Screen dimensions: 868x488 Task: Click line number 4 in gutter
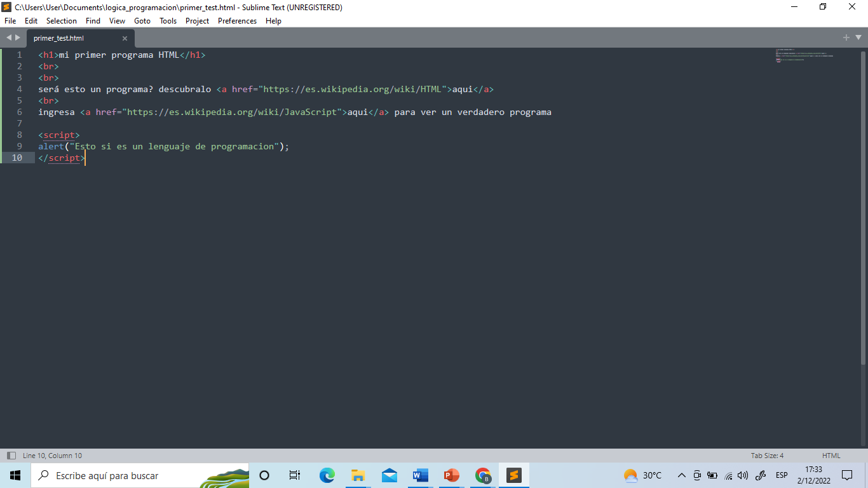point(19,89)
